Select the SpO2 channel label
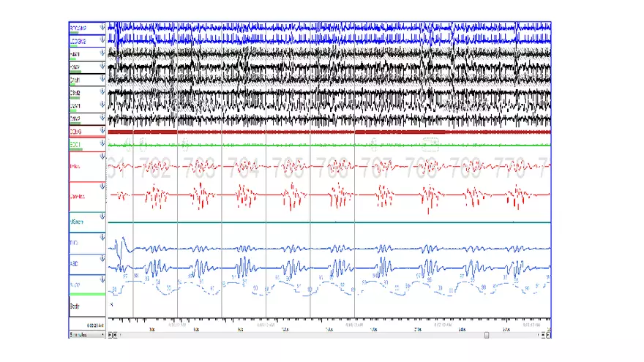Viewport: 644px width, 362px height. (75, 284)
